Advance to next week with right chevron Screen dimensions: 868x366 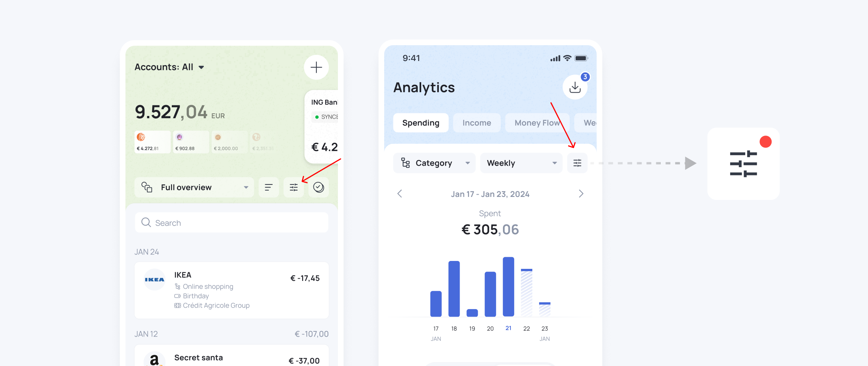(581, 194)
